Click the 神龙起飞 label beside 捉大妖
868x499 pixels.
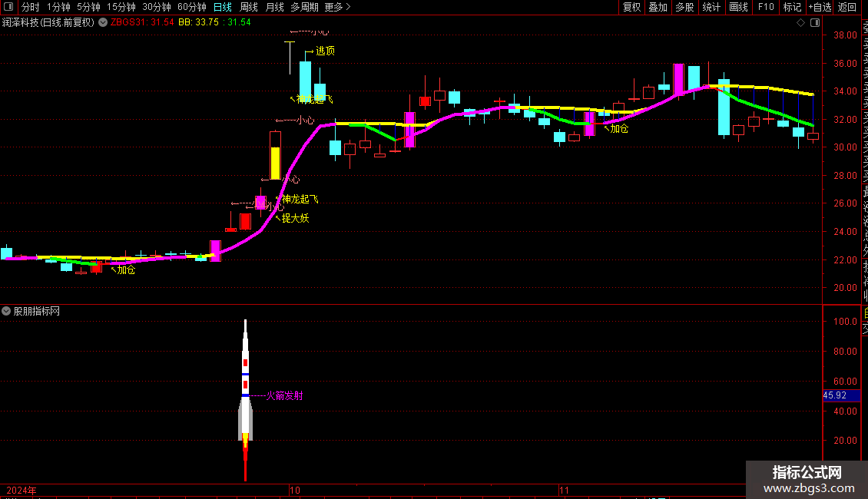pyautogui.click(x=300, y=199)
